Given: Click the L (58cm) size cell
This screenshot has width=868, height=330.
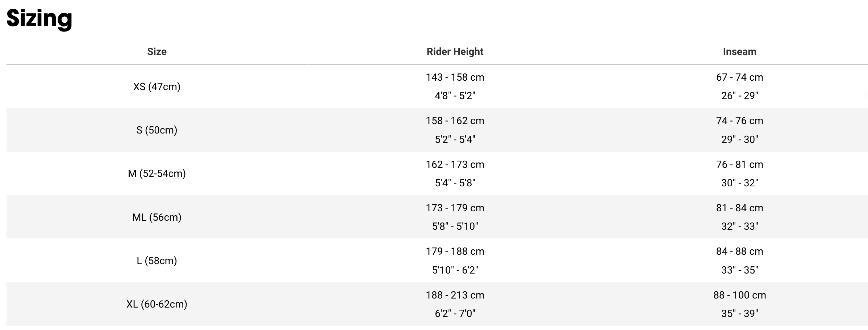Looking at the screenshot, I should (x=157, y=261).
